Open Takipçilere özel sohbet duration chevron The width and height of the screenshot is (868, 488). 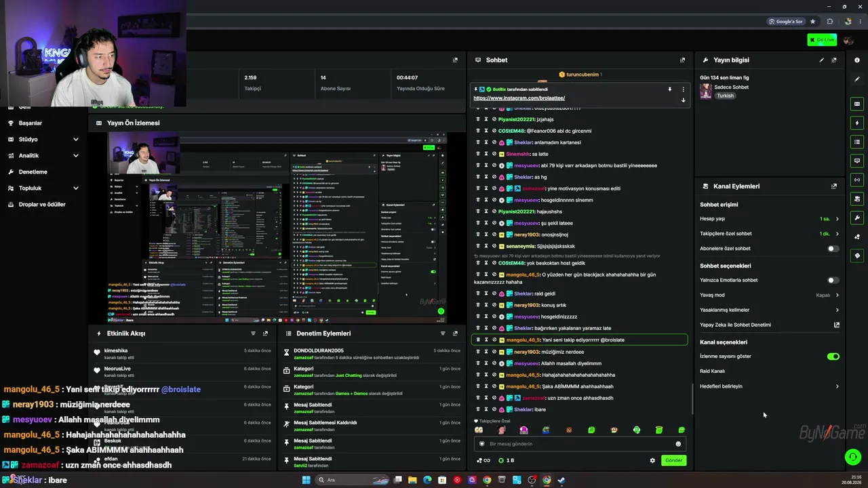point(837,234)
